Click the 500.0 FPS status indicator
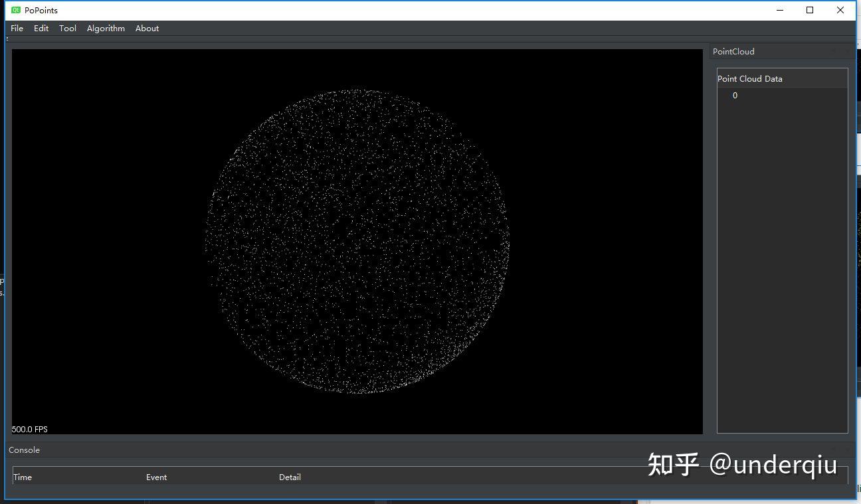This screenshot has height=504, width=861. coord(29,429)
